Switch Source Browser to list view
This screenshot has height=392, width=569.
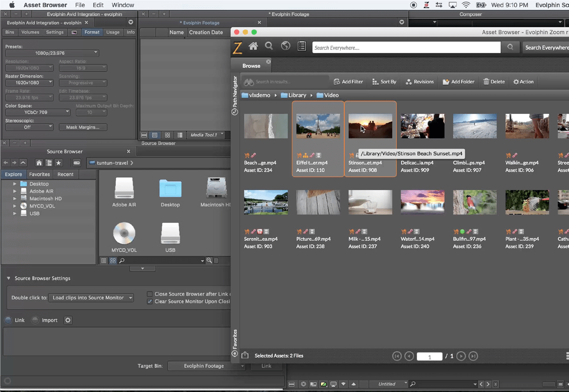pos(104,261)
